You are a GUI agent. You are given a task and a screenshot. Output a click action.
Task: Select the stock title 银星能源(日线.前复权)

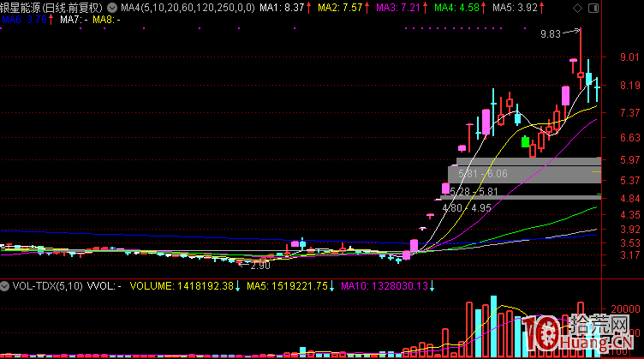point(51,8)
